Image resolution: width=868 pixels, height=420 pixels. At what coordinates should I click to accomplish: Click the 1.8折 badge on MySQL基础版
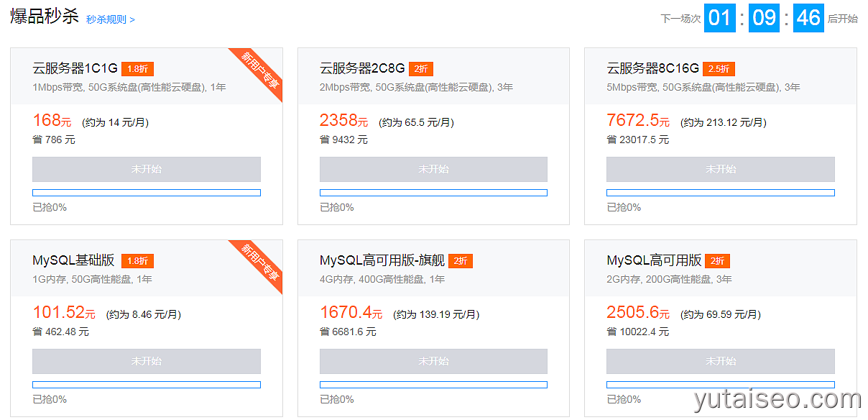(138, 261)
